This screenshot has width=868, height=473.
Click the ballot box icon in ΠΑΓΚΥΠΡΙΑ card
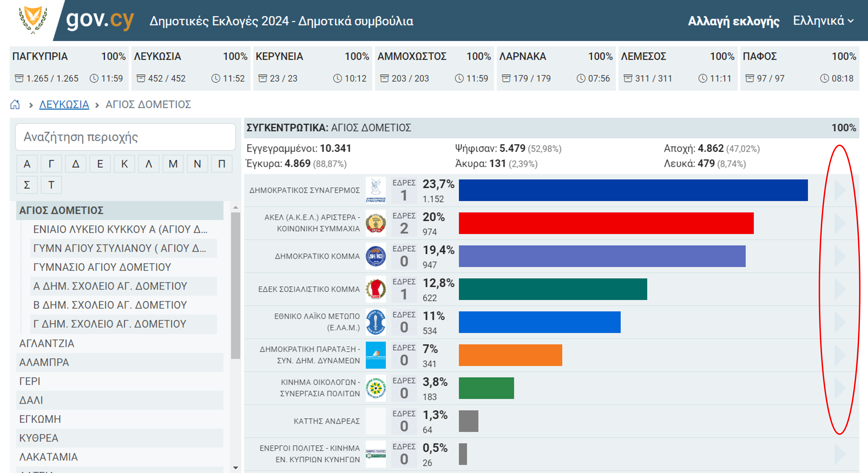point(19,79)
